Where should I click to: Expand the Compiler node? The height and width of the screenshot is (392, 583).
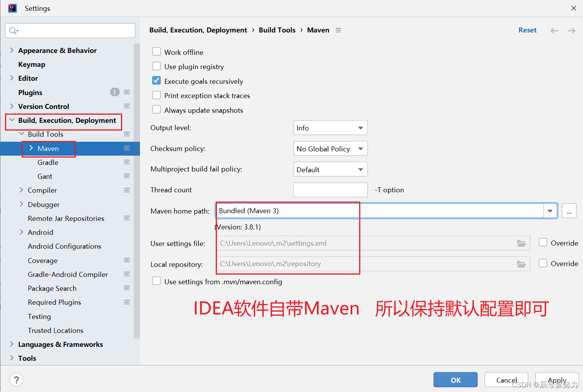pyautogui.click(x=21, y=190)
